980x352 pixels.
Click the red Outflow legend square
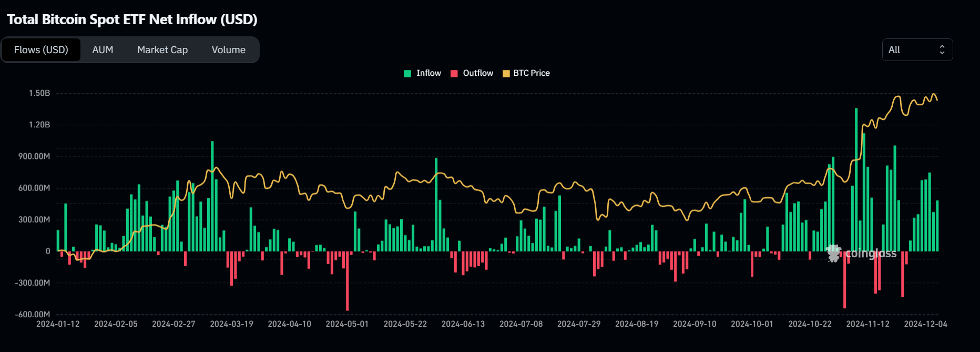[x=454, y=74]
